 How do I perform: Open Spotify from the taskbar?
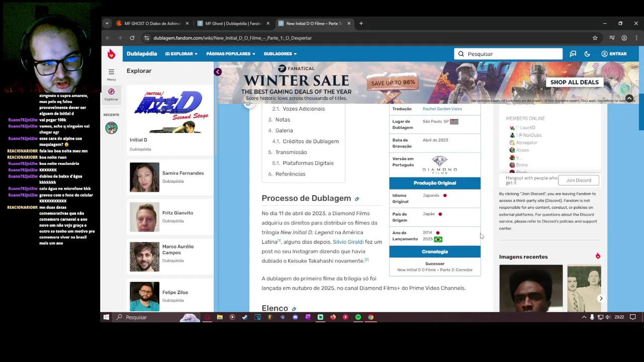pos(358,317)
